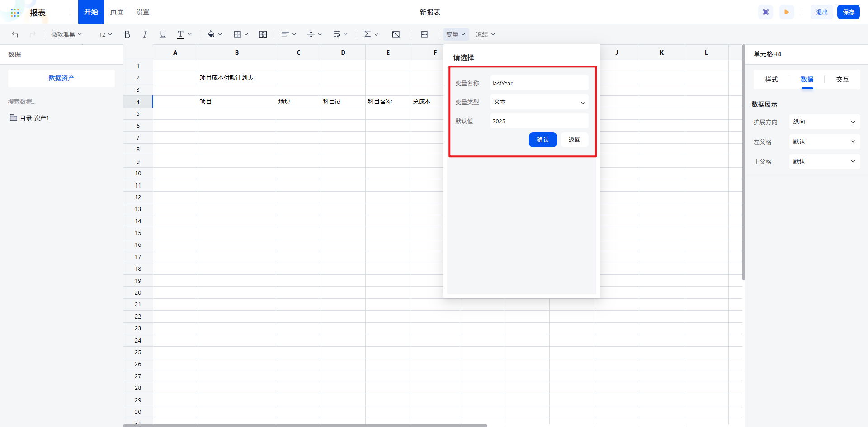The image size is (868, 427).
Task: Select cell containing 项目成本付款计划表
Action: coord(237,78)
